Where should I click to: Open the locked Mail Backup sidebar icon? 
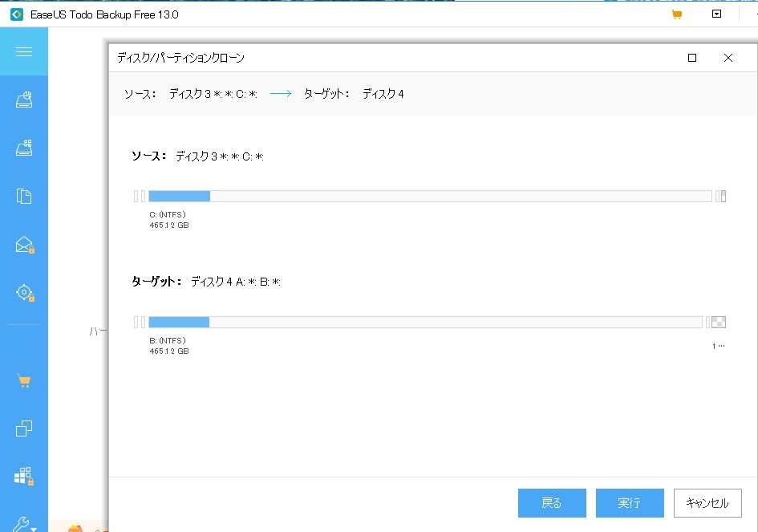[24, 245]
